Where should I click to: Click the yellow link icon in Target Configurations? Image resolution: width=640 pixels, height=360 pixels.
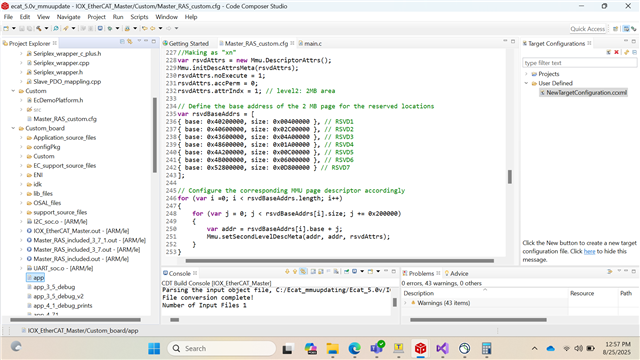pyautogui.click(x=627, y=52)
